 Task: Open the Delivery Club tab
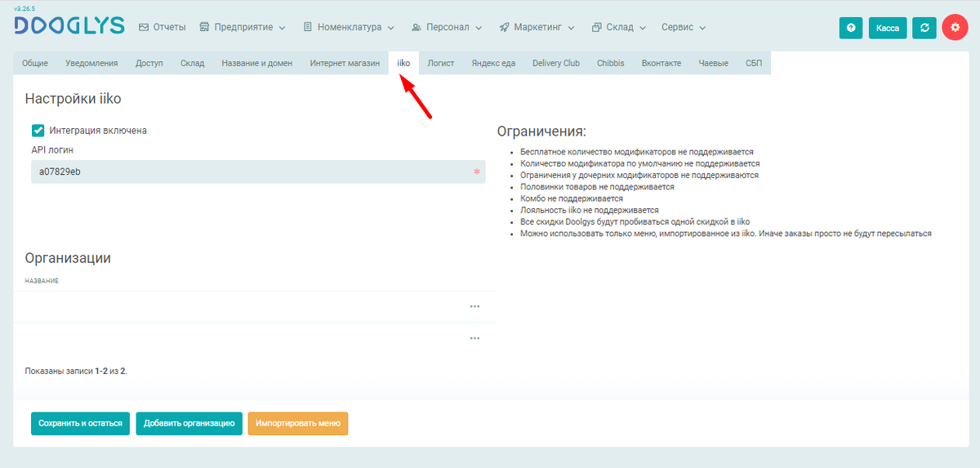tap(556, 63)
